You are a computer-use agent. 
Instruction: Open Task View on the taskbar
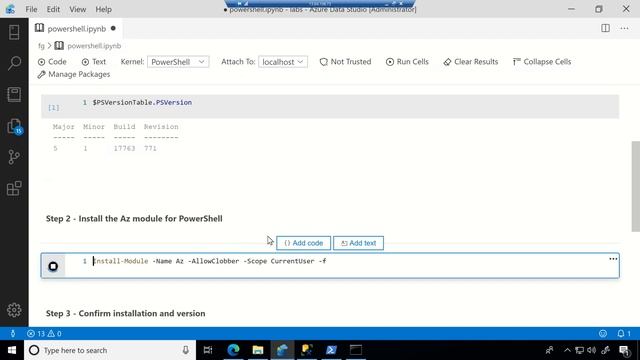coord(208,350)
